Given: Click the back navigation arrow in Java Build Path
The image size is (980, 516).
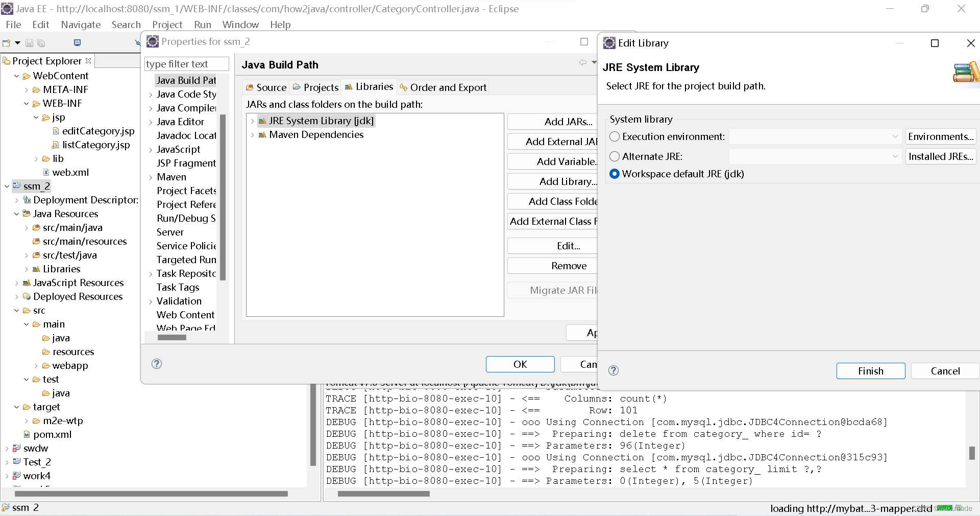Looking at the screenshot, I should click(x=582, y=62).
